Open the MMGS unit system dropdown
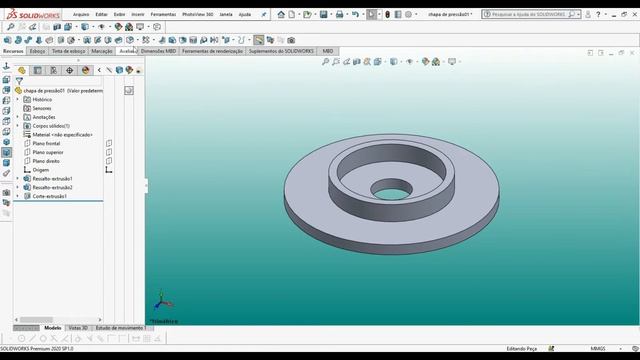Image resolution: width=640 pixels, height=360 pixels. coord(620,349)
